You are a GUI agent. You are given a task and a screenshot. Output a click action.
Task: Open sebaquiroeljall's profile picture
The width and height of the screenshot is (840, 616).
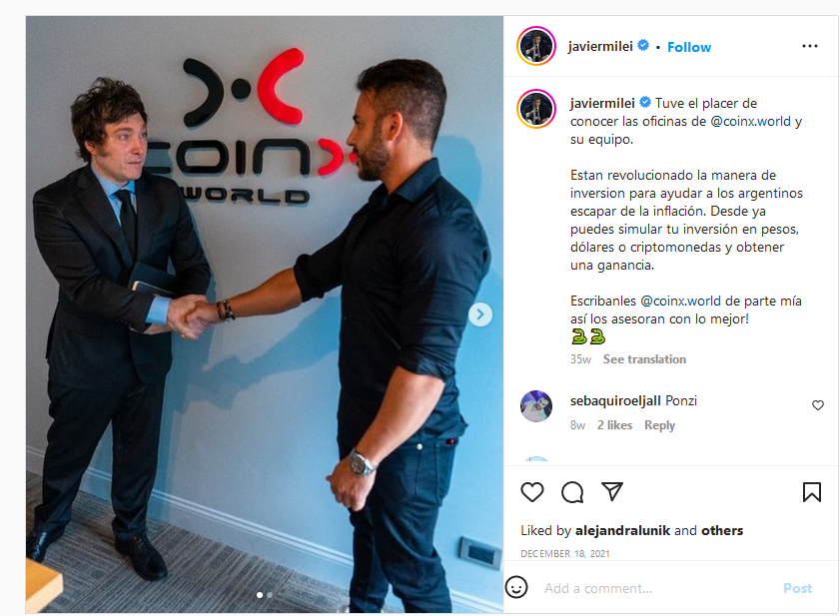coord(536,406)
